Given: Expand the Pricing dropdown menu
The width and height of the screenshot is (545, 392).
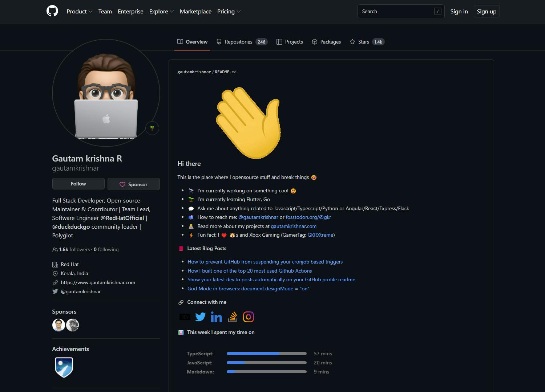Looking at the screenshot, I should (229, 11).
